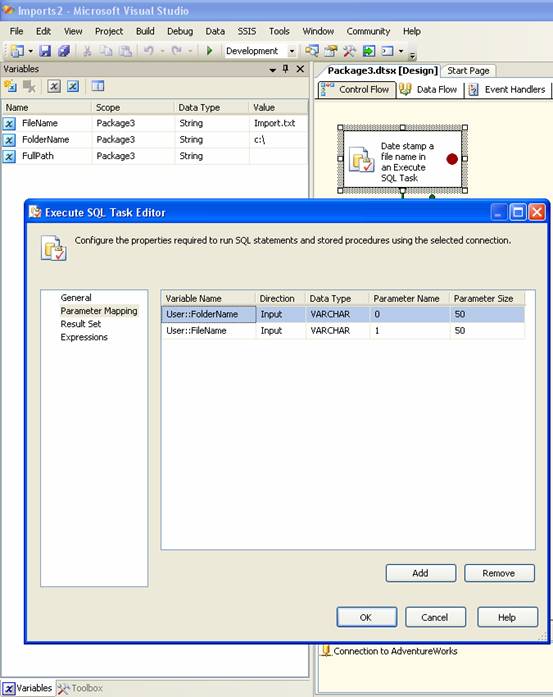Click the Redo arrow icon
553x697 pixels.
pos(176,51)
